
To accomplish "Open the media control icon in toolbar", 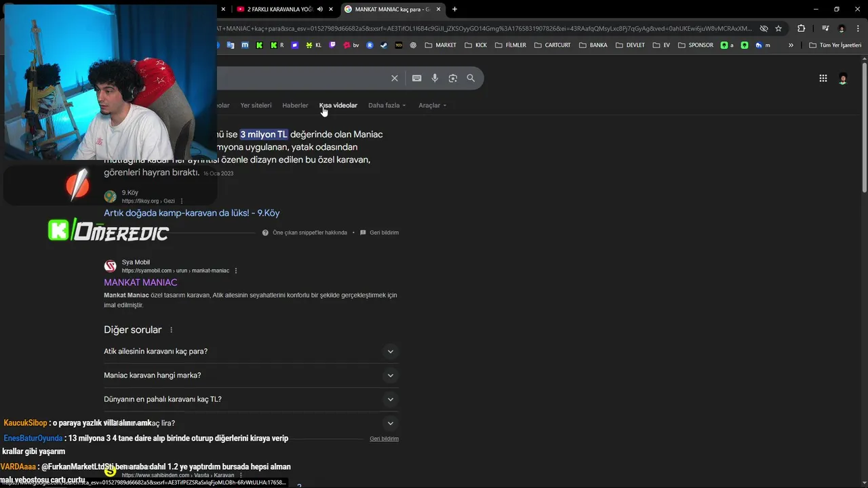I will tap(825, 28).
